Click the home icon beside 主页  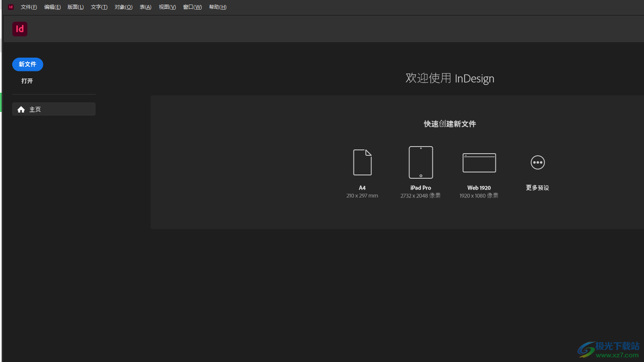21,109
